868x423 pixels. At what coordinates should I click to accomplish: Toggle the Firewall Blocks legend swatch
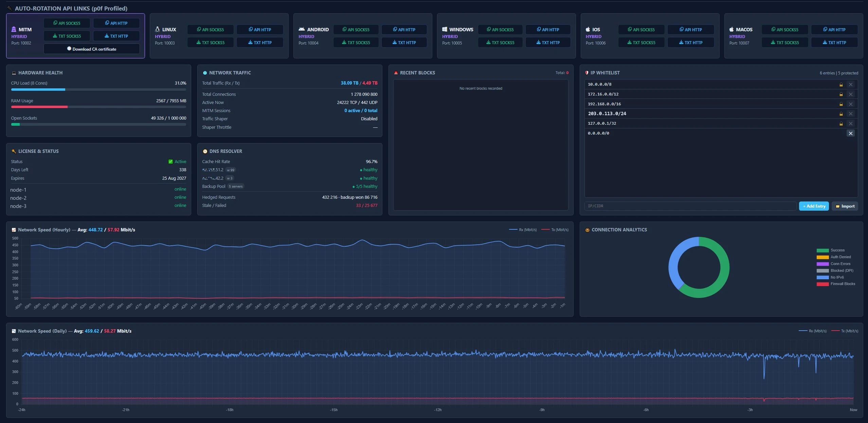tap(822, 284)
